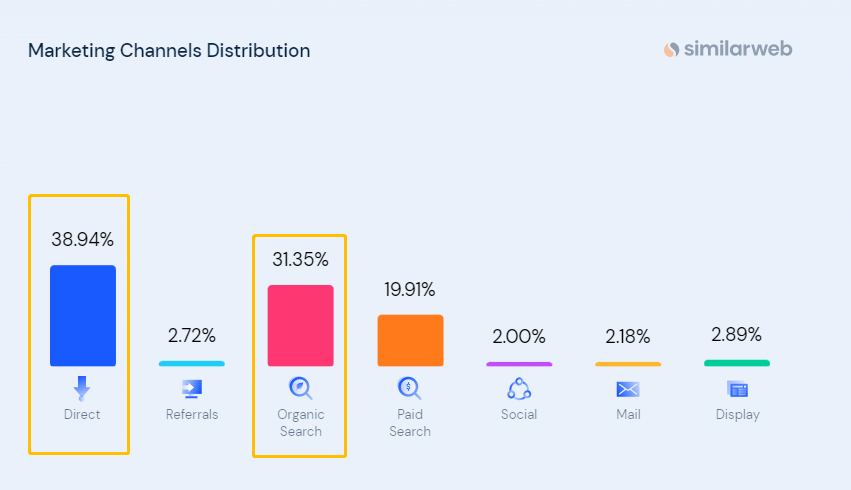The width and height of the screenshot is (851, 490).
Task: Click the Organic Search compass icon
Action: 300,388
